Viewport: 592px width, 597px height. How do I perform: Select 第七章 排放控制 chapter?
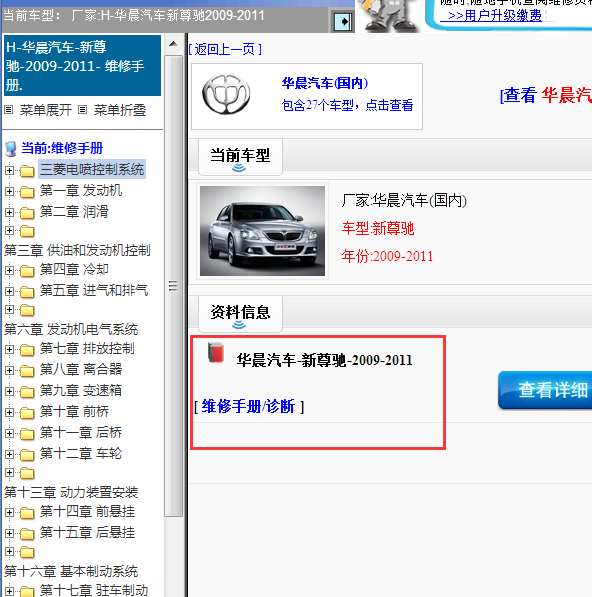(87, 348)
